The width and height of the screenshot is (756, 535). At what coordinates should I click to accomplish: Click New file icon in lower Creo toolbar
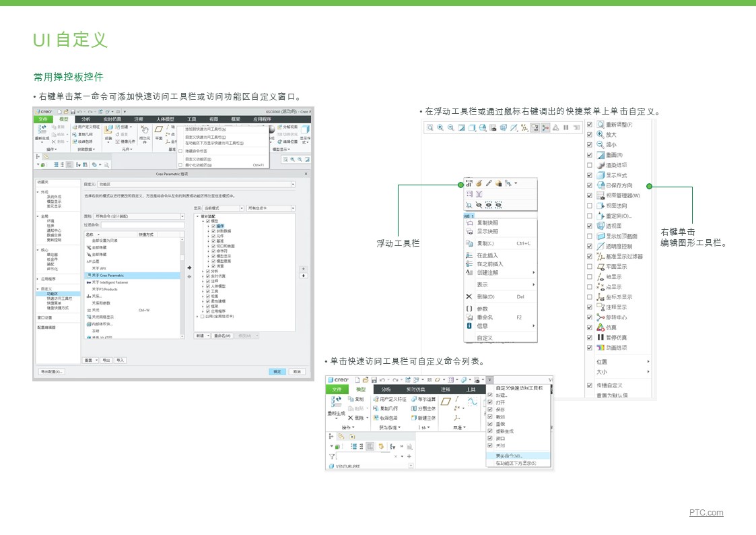[x=357, y=380]
